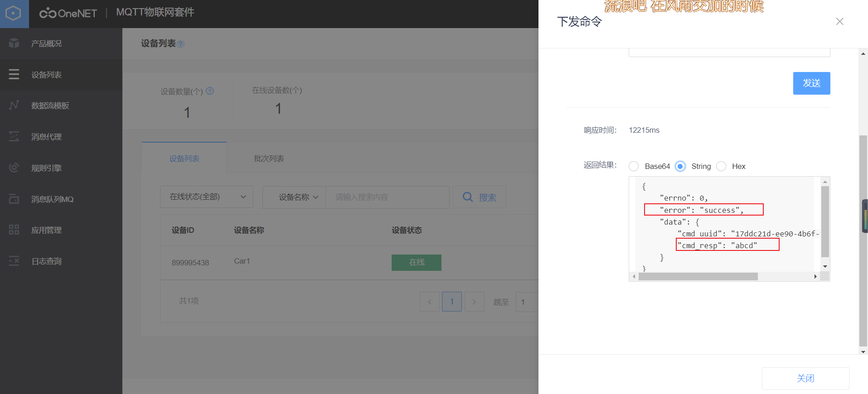Click result box scroll-right arrow
The height and width of the screenshot is (394, 868).
(x=815, y=276)
